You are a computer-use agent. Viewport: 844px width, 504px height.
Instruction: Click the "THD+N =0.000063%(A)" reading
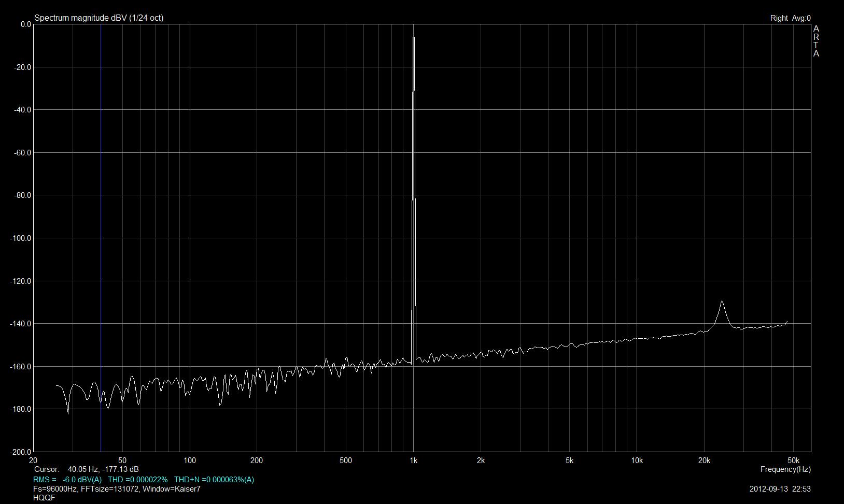(x=214, y=480)
